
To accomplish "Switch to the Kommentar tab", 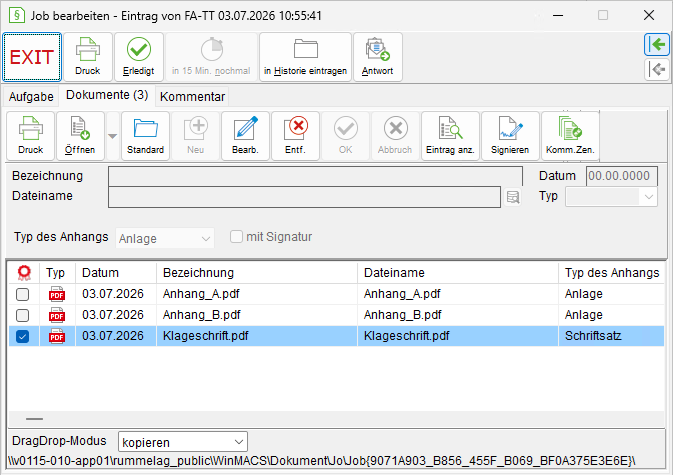I will (x=192, y=97).
